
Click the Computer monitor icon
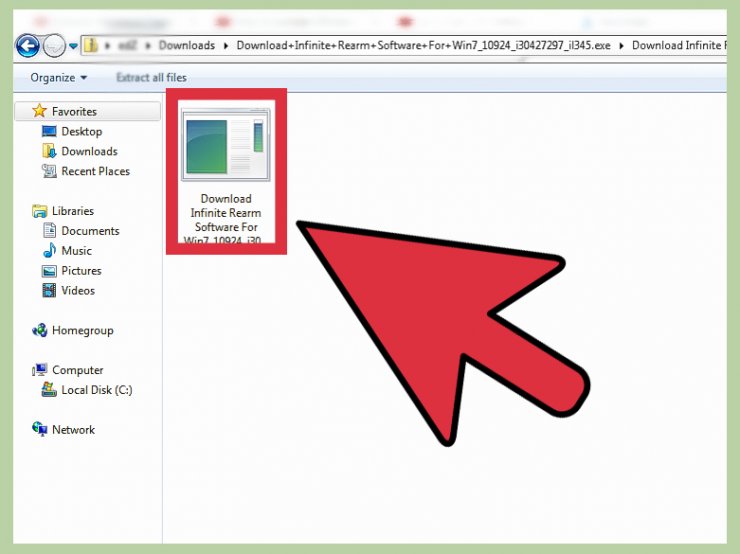40,369
